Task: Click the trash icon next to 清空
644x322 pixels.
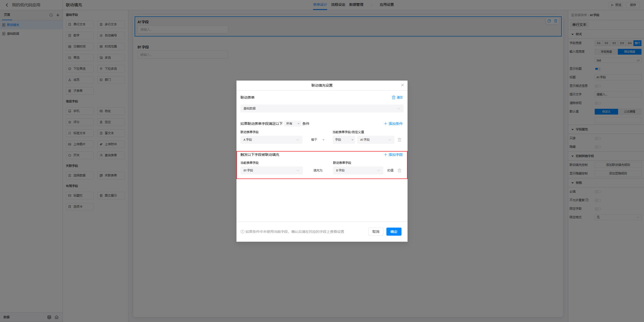Action: 393,97
